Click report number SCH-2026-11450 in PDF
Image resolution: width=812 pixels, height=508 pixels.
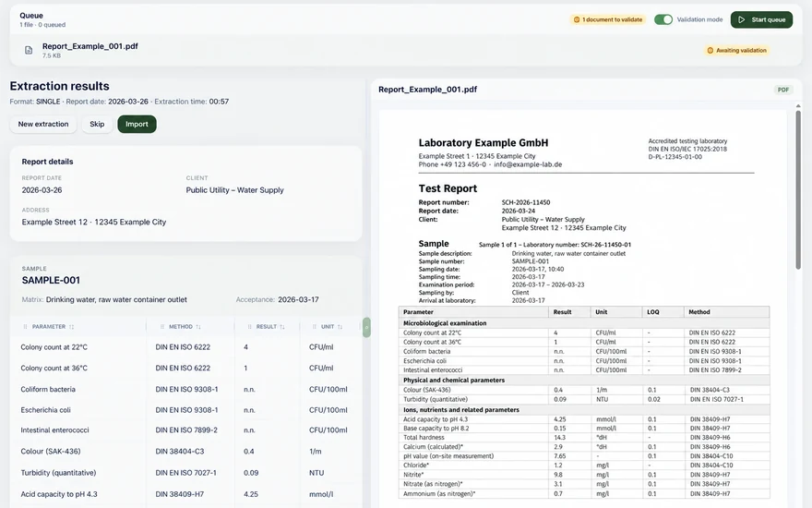coord(526,202)
